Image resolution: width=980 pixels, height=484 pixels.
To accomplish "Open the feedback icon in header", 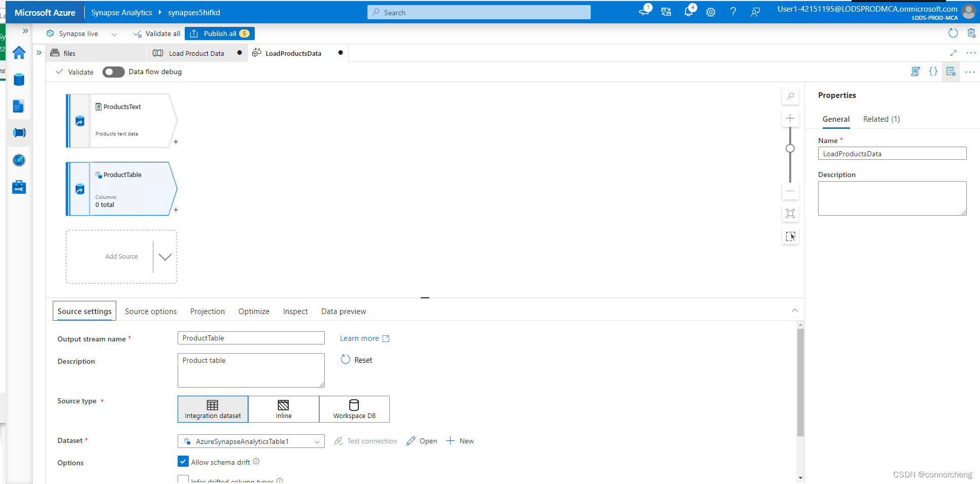I will click(x=755, y=12).
